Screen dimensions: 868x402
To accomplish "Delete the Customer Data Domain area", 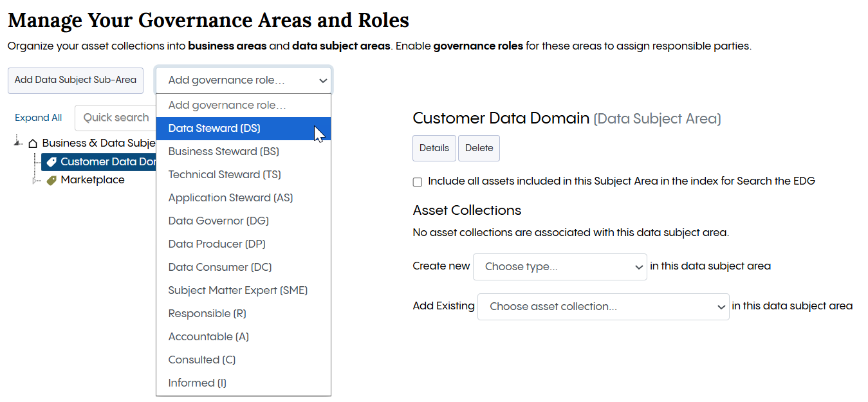I will point(479,148).
